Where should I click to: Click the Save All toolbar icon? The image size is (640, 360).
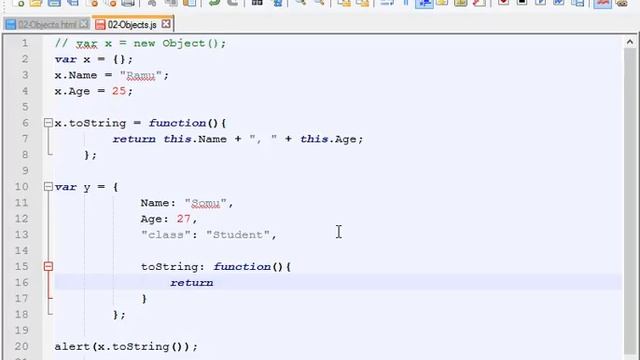[73, 3]
